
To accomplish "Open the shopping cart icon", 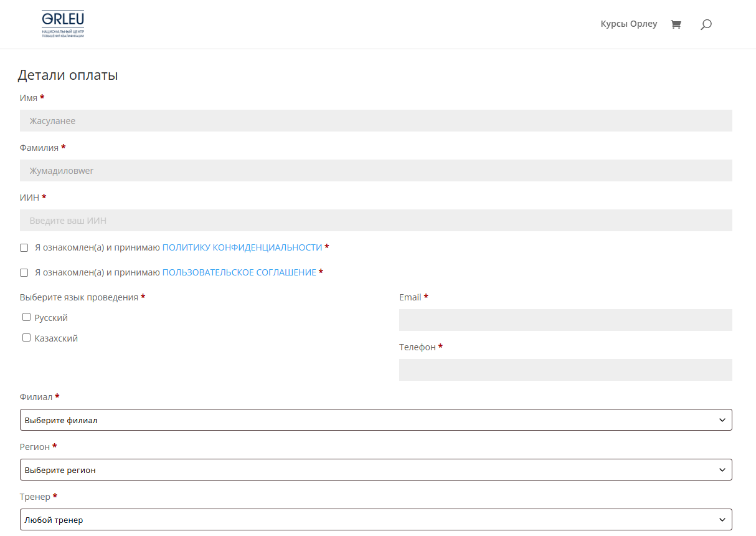I will pos(676,24).
